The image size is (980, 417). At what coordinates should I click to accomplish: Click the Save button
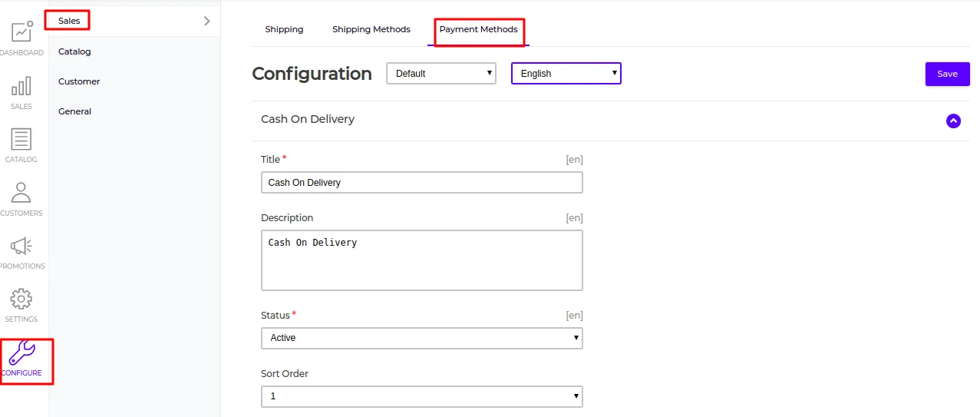(947, 74)
